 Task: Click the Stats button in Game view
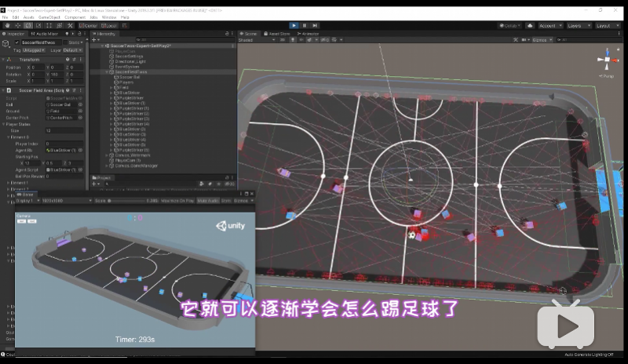pos(228,200)
